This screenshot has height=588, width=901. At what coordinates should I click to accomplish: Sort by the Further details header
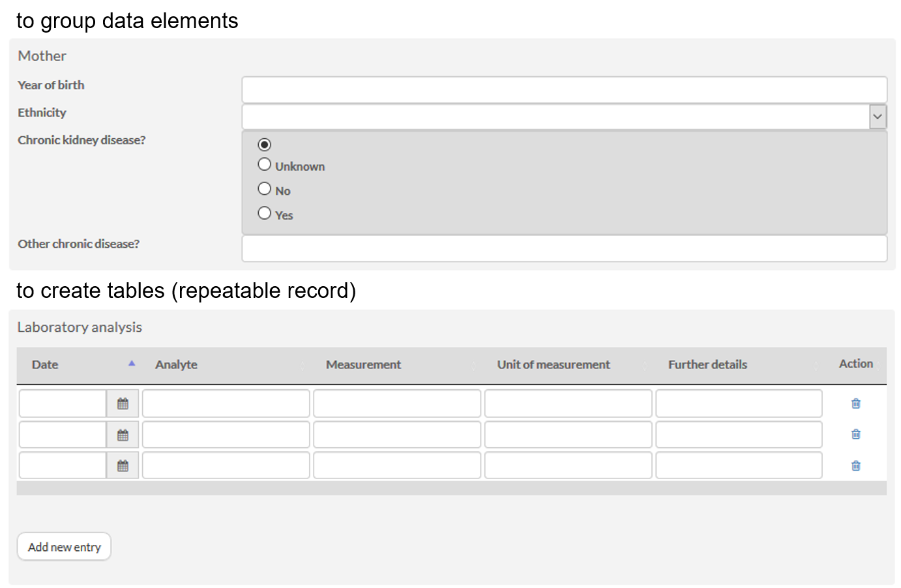click(707, 364)
